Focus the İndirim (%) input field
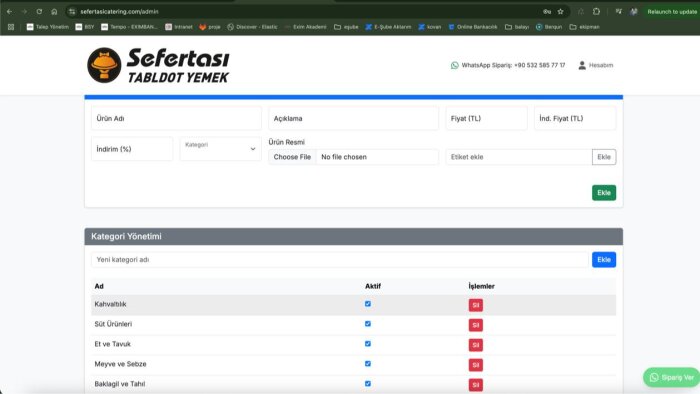The image size is (700, 394). point(132,149)
